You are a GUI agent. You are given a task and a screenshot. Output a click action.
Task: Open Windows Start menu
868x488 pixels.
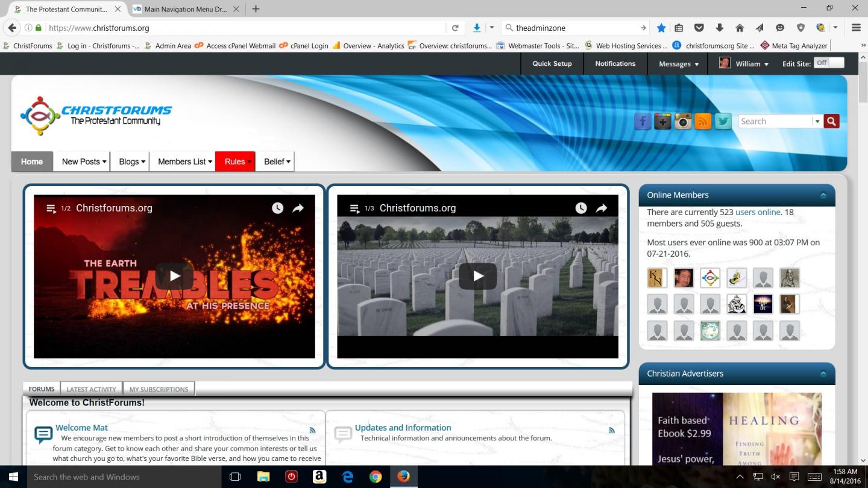pyautogui.click(x=13, y=477)
